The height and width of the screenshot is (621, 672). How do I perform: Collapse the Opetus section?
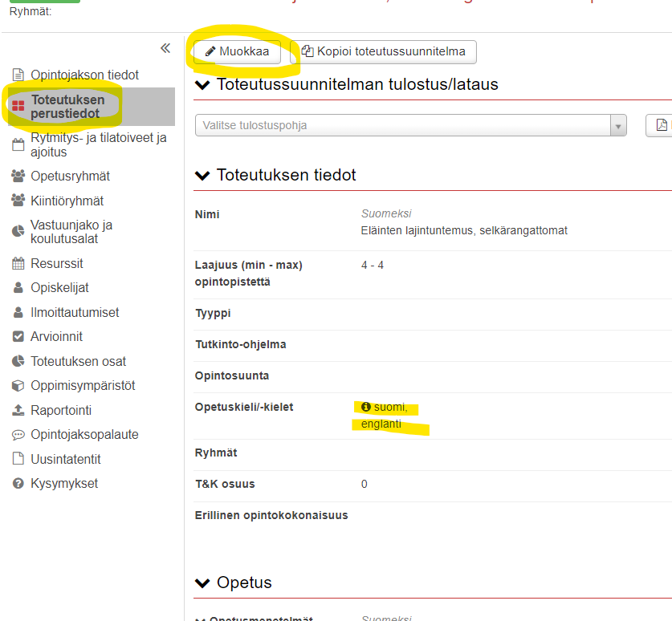click(x=202, y=582)
